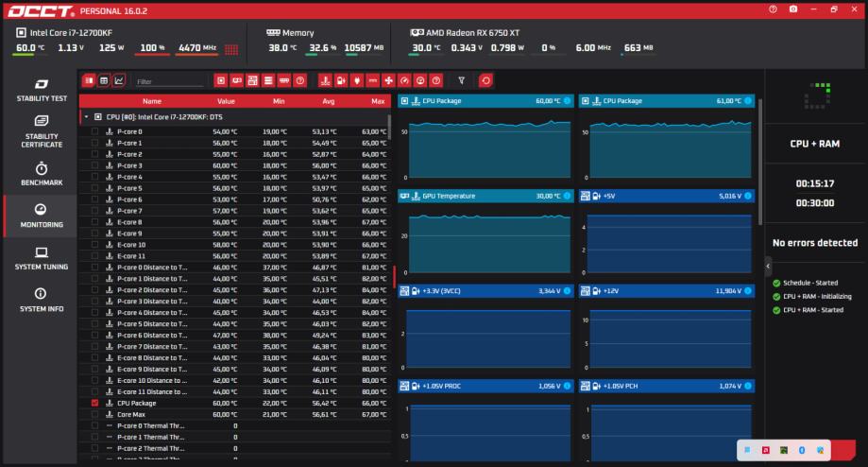Toggle the storage stack filter icon

tap(268, 81)
